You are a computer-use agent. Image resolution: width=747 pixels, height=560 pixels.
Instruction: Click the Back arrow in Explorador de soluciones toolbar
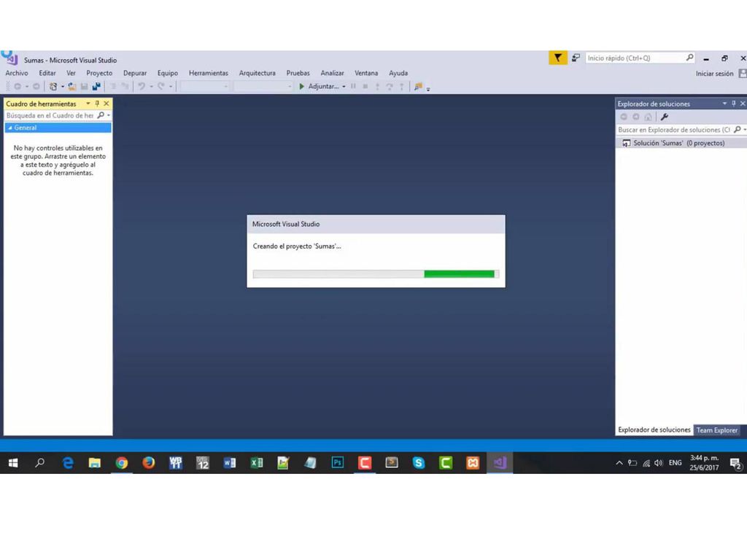pyautogui.click(x=624, y=117)
